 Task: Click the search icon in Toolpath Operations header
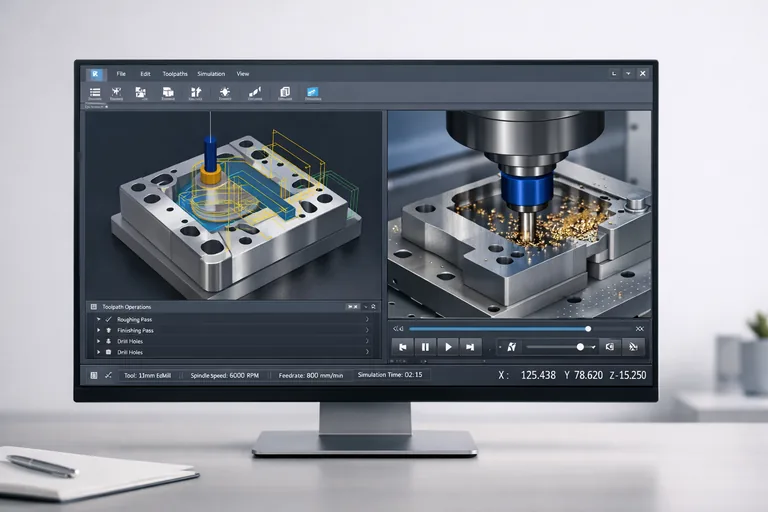coord(373,306)
